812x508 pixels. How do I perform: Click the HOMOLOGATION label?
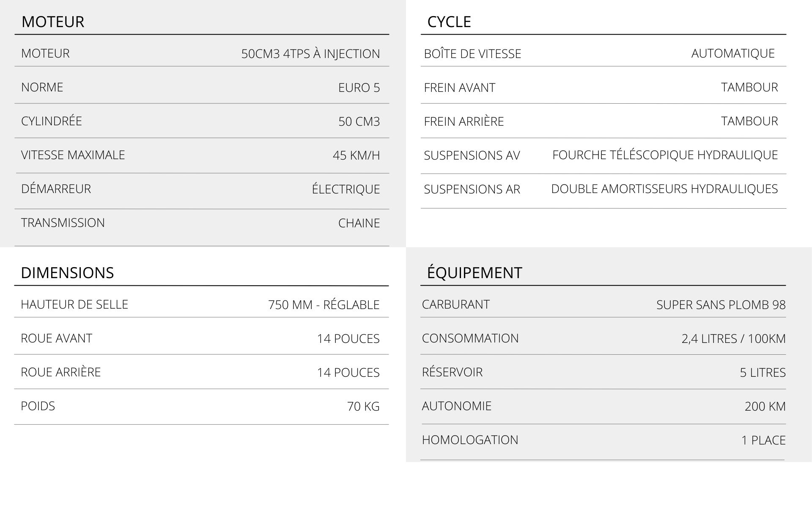pos(470,440)
